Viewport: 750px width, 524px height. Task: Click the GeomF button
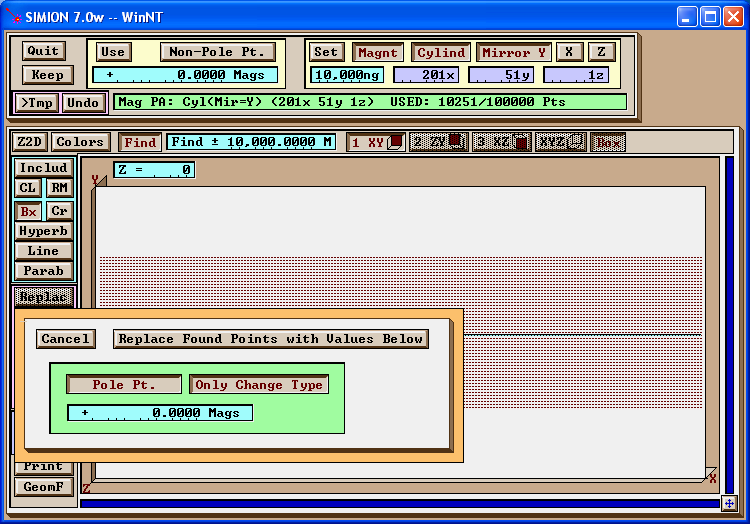coord(44,487)
